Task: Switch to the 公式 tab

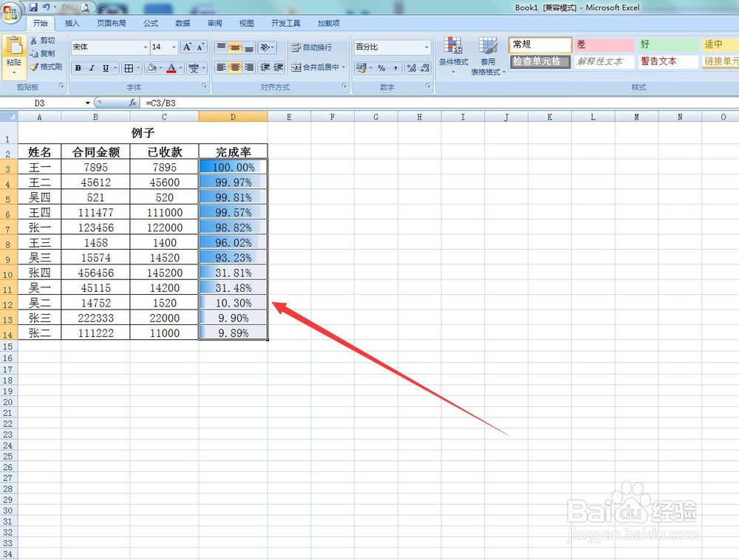Action: click(x=151, y=23)
